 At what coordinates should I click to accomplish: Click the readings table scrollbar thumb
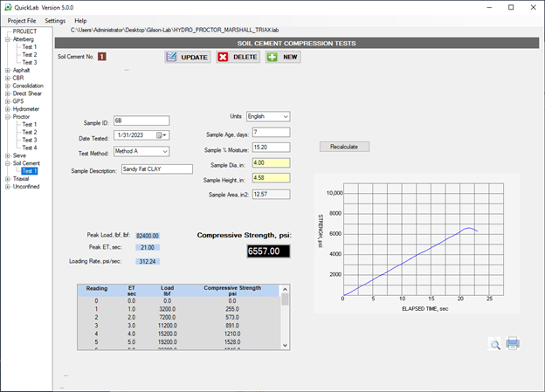(x=285, y=299)
